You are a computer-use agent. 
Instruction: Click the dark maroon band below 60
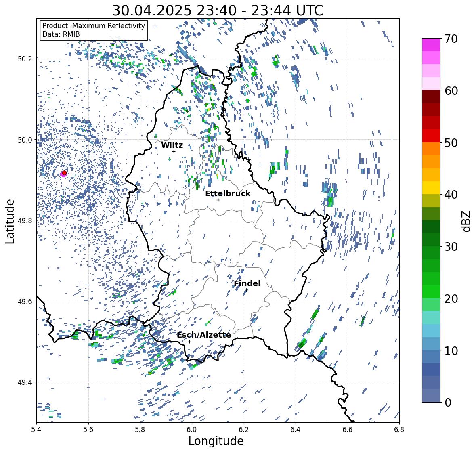point(431,97)
